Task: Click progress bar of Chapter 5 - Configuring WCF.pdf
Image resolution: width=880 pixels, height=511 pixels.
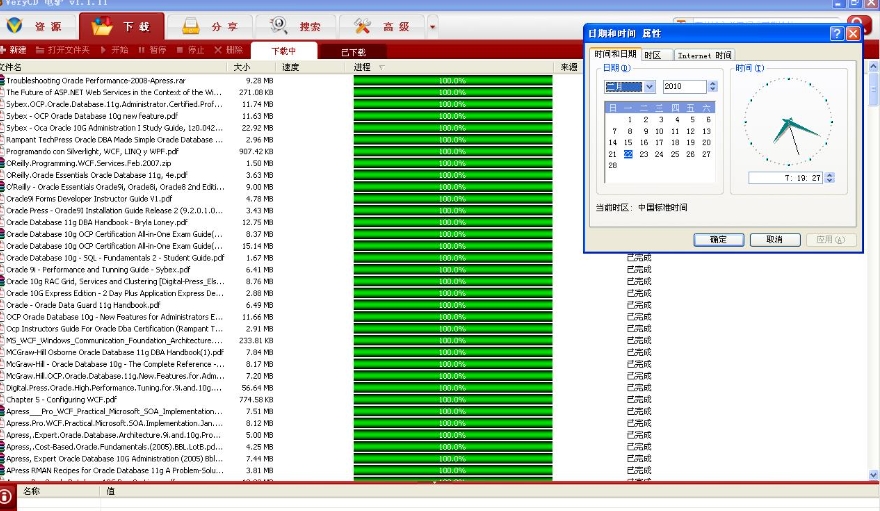Action: (453, 400)
